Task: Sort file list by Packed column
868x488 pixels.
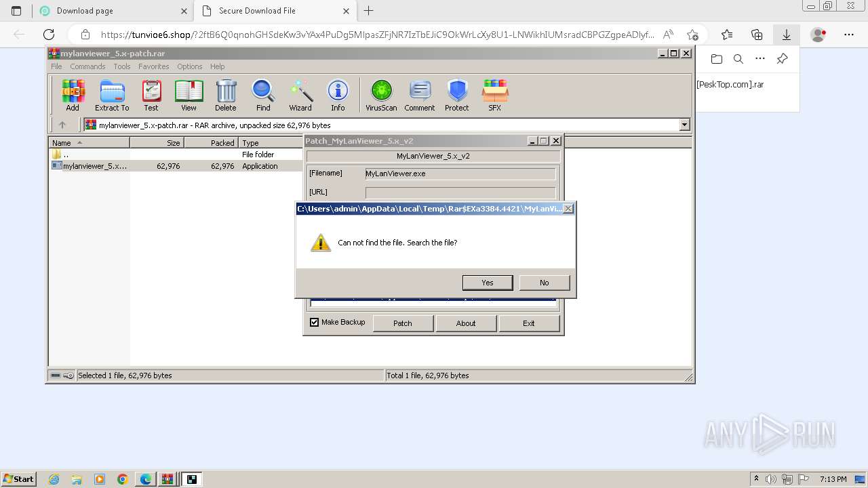Action: [x=211, y=142]
